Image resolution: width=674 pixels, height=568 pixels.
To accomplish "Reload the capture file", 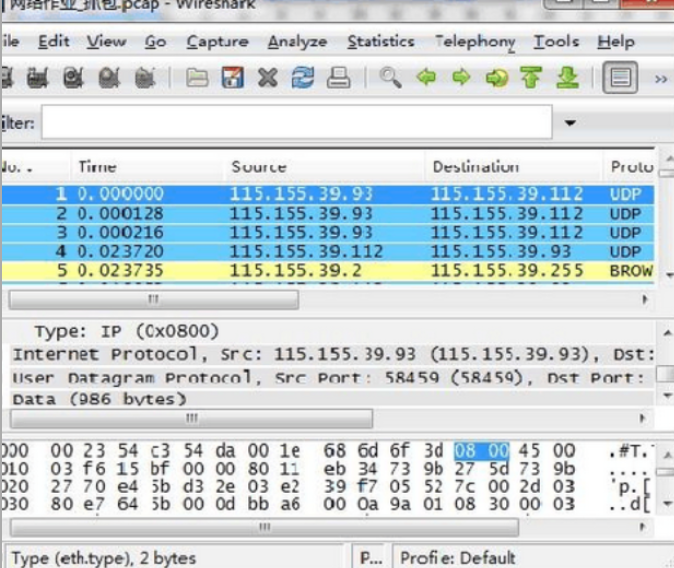I will (x=303, y=78).
